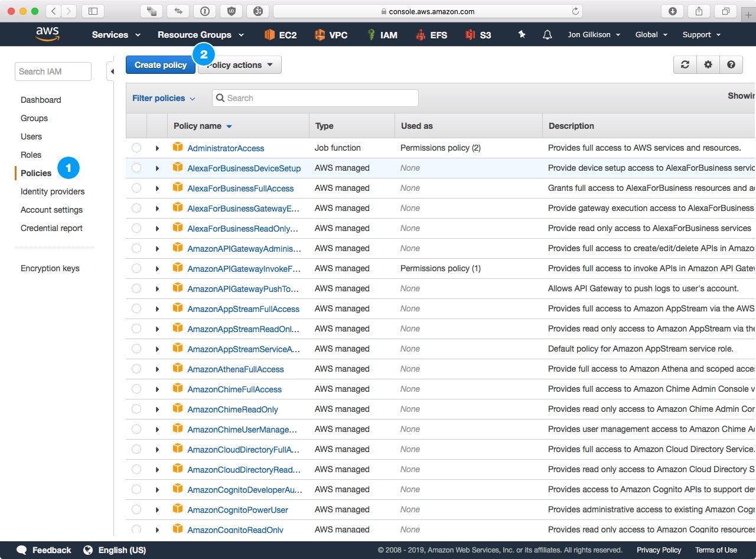
Task: Click the Create policy button
Action: tap(161, 65)
